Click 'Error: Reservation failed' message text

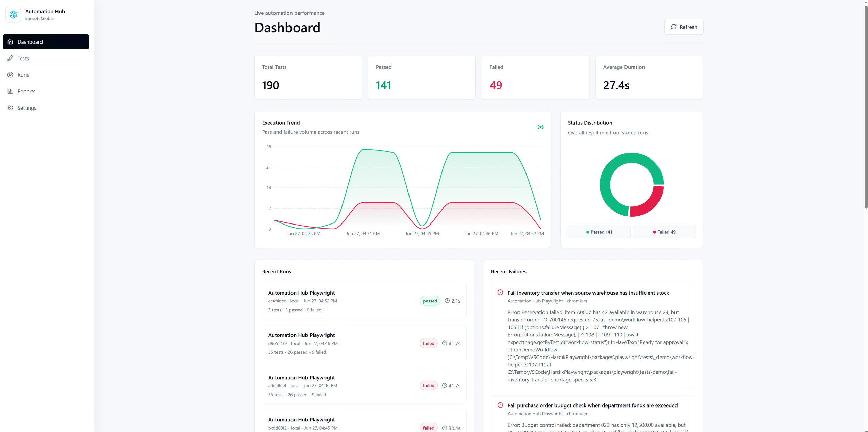tap(601, 346)
